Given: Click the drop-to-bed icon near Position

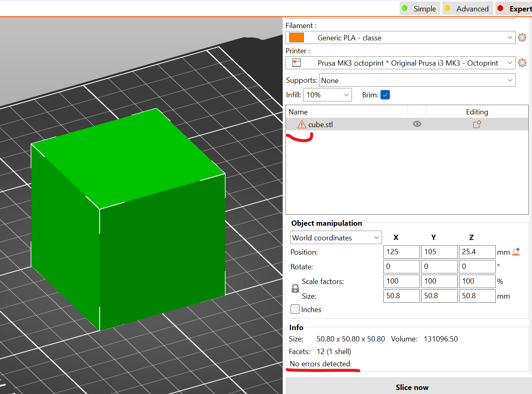Looking at the screenshot, I should [516, 252].
